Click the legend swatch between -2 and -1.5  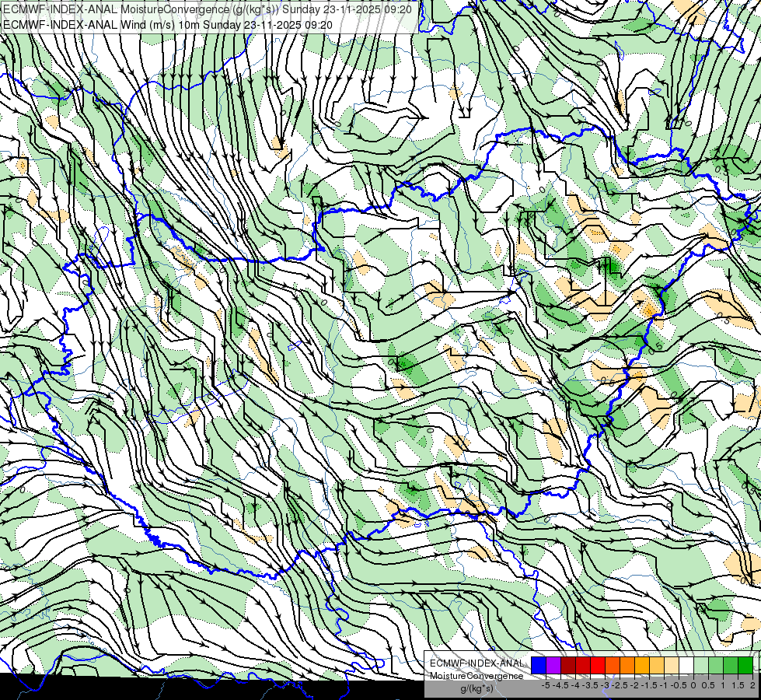pyautogui.click(x=642, y=666)
